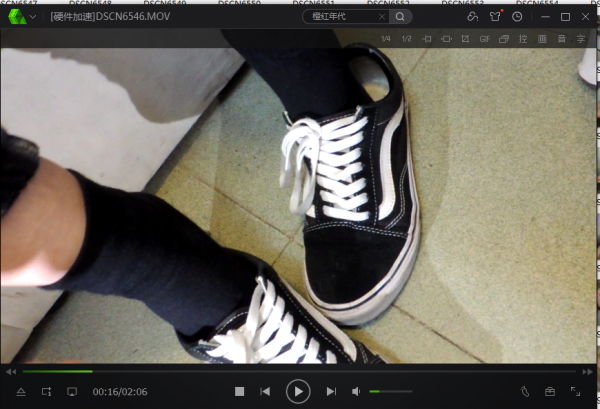Open the GIF capture tool
Viewport: 600px width, 409px height.
(x=484, y=39)
